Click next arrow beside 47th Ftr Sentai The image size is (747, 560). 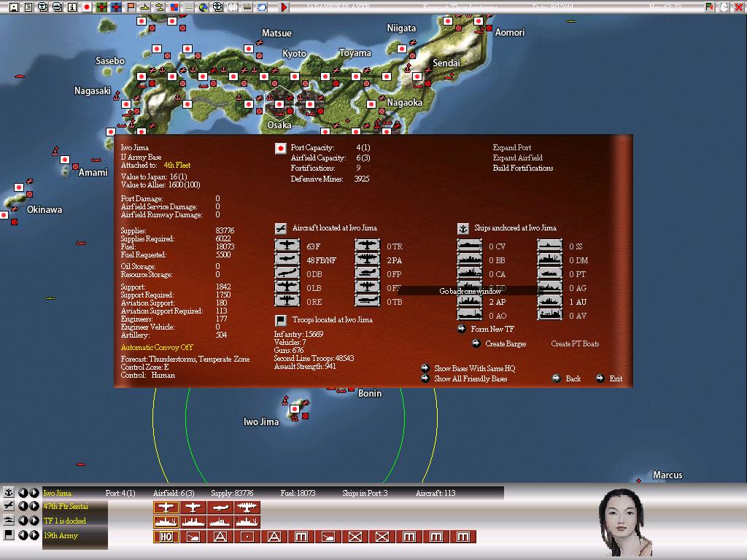[34, 506]
